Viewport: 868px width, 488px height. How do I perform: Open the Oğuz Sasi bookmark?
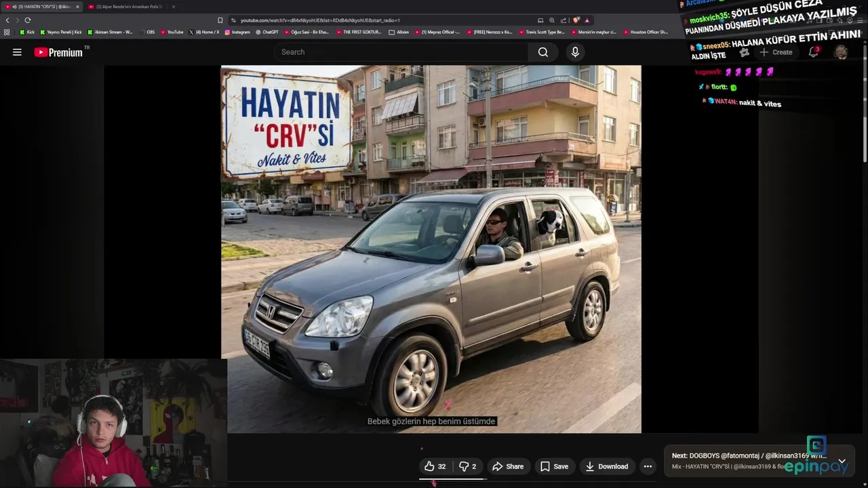307,32
